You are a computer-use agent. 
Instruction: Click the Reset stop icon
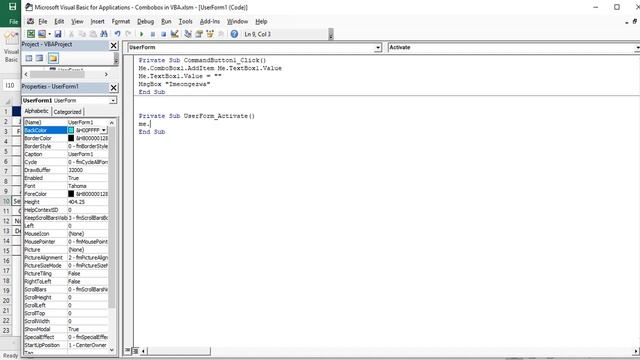pos(163,34)
